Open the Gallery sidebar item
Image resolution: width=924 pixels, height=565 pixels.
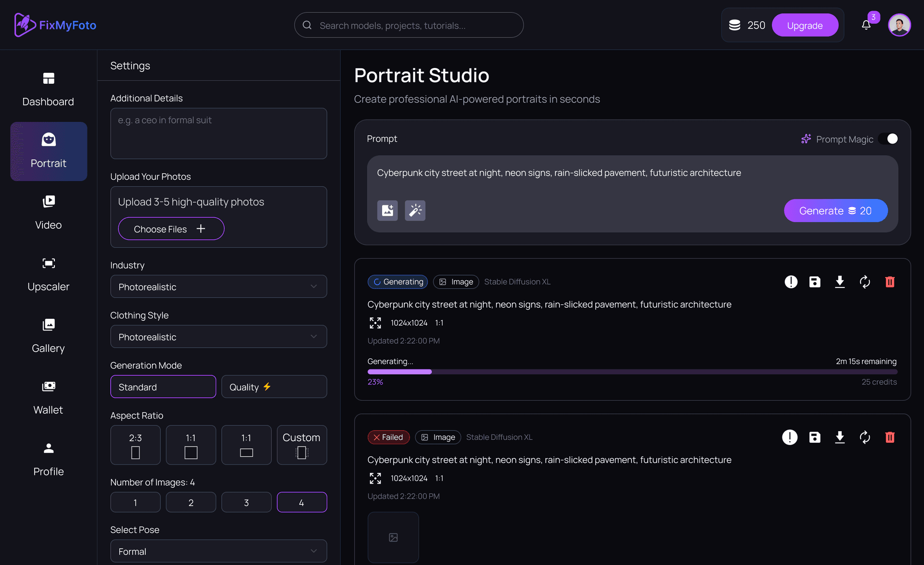point(49,336)
